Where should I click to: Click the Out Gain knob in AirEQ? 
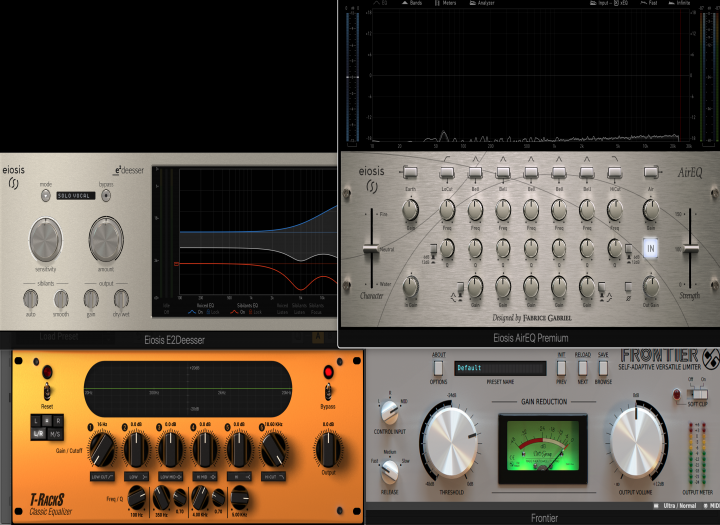point(651,287)
